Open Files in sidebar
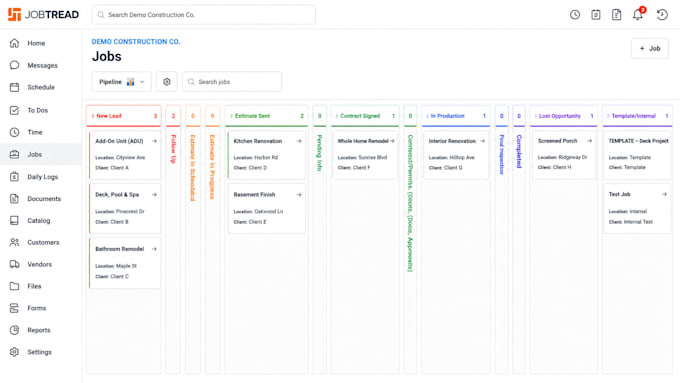The image size is (680, 383). click(41, 286)
